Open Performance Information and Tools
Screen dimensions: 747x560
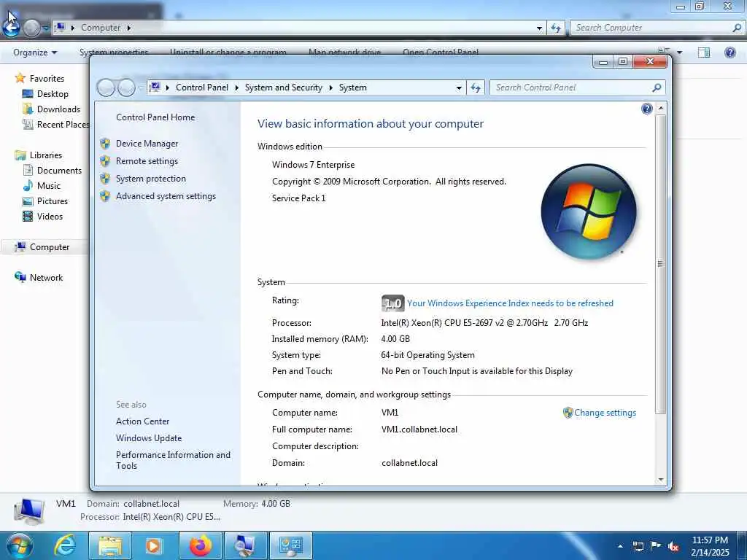tap(173, 460)
